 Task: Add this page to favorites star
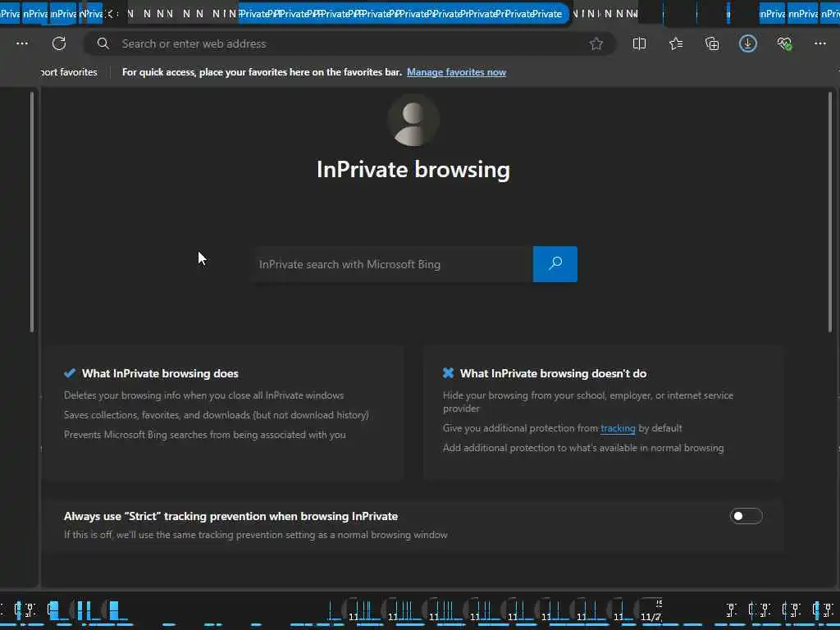596,44
